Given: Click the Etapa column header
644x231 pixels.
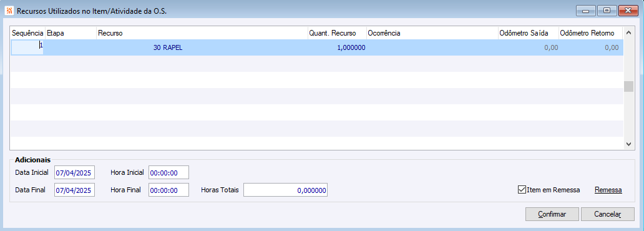Looking at the screenshot, I should point(71,33).
